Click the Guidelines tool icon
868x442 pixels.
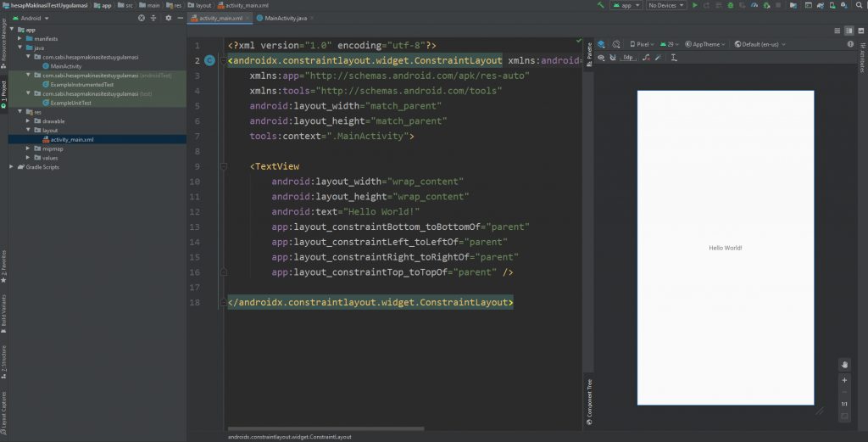674,58
